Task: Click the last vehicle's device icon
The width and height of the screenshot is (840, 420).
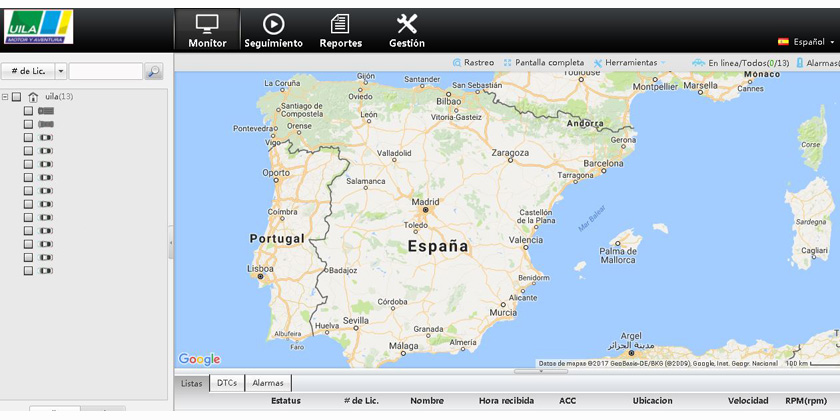Action: [x=46, y=271]
